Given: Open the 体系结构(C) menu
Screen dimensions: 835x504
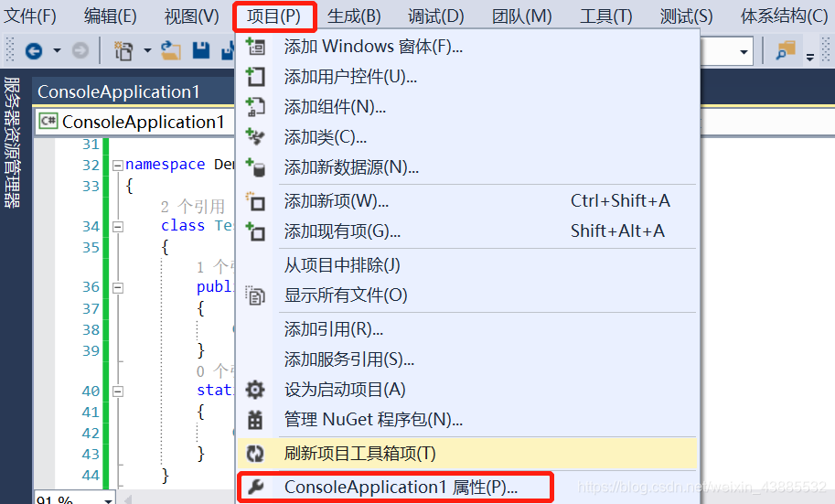Looking at the screenshot, I should click(x=785, y=16).
